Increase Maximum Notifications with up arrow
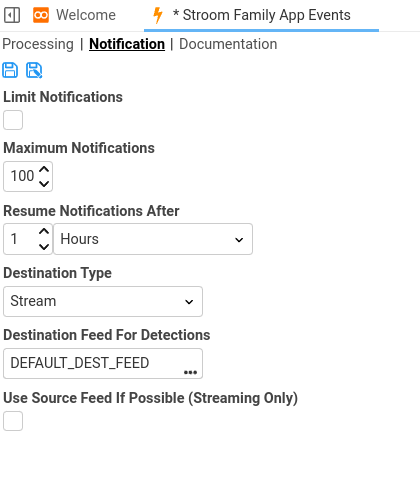Viewport: 420px width, 480px height. pyautogui.click(x=44, y=169)
